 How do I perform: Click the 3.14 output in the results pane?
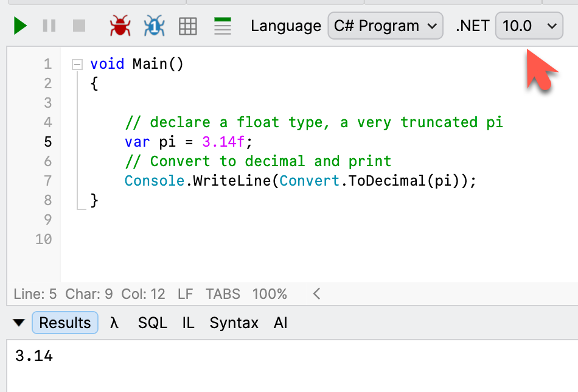coord(34,356)
